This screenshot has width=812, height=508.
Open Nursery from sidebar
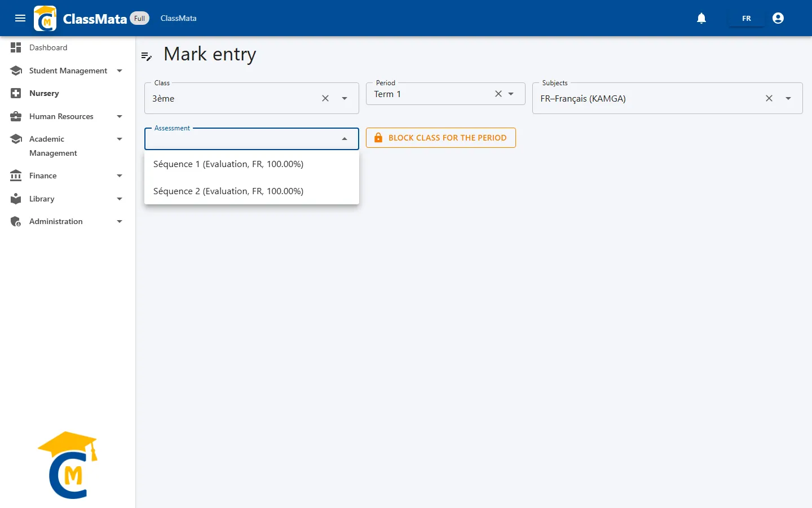44,93
